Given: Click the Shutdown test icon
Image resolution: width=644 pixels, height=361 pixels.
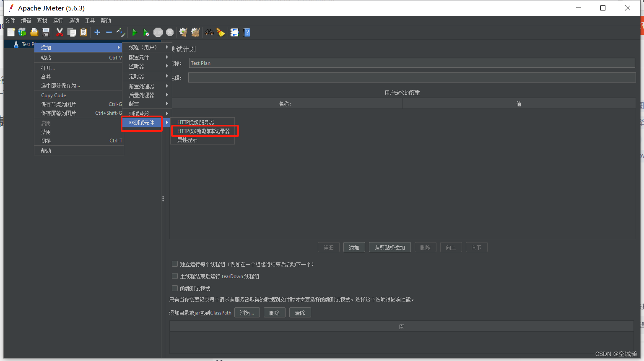Looking at the screenshot, I should 170,32.
